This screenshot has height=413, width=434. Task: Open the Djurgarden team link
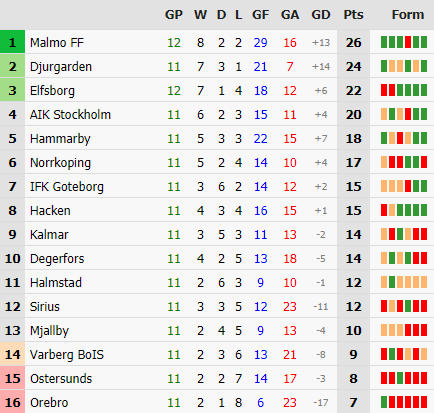click(x=61, y=67)
